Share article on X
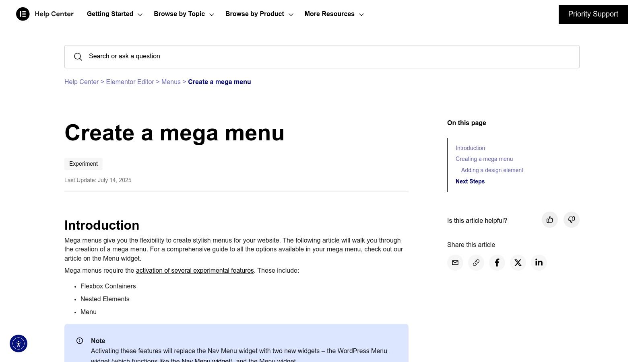Image resolution: width=644 pixels, height=362 pixels. tap(518, 263)
